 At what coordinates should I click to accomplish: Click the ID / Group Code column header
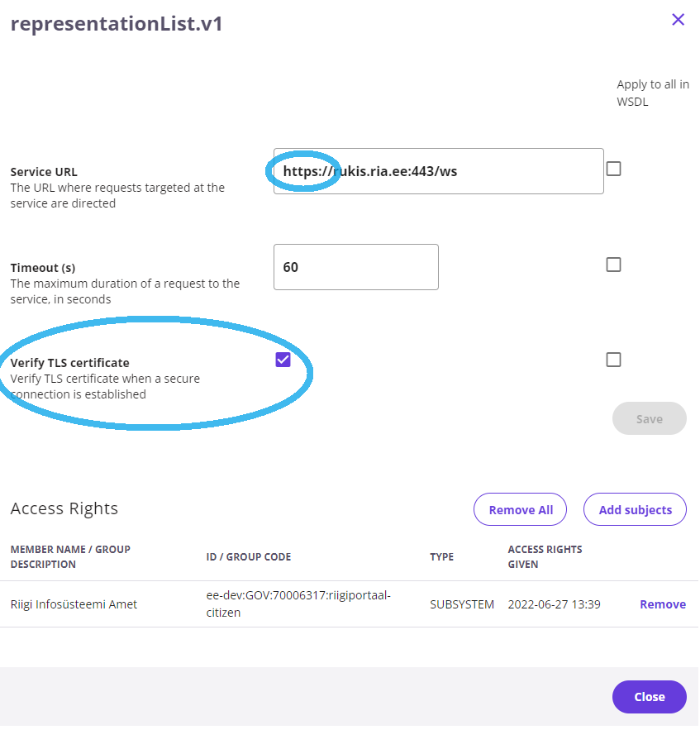tap(248, 557)
